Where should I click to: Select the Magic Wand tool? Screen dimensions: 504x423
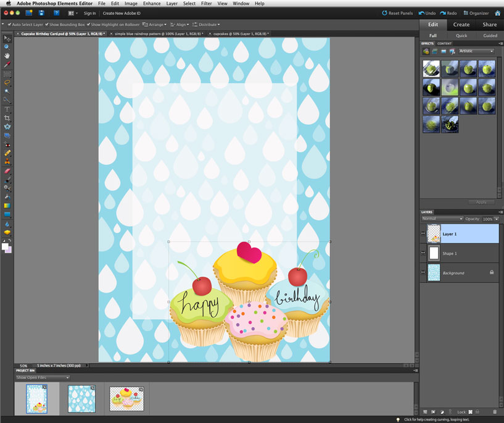tap(7, 91)
